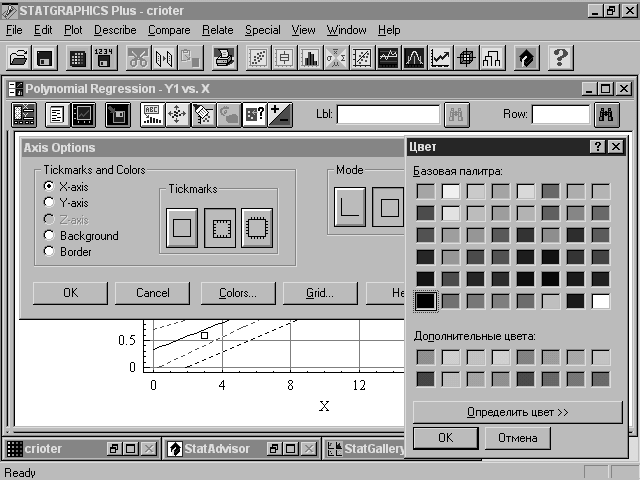The width and height of the screenshot is (640, 480).
Task: Click the binoculars icon next to Row field
Action: pyautogui.click(x=607, y=115)
